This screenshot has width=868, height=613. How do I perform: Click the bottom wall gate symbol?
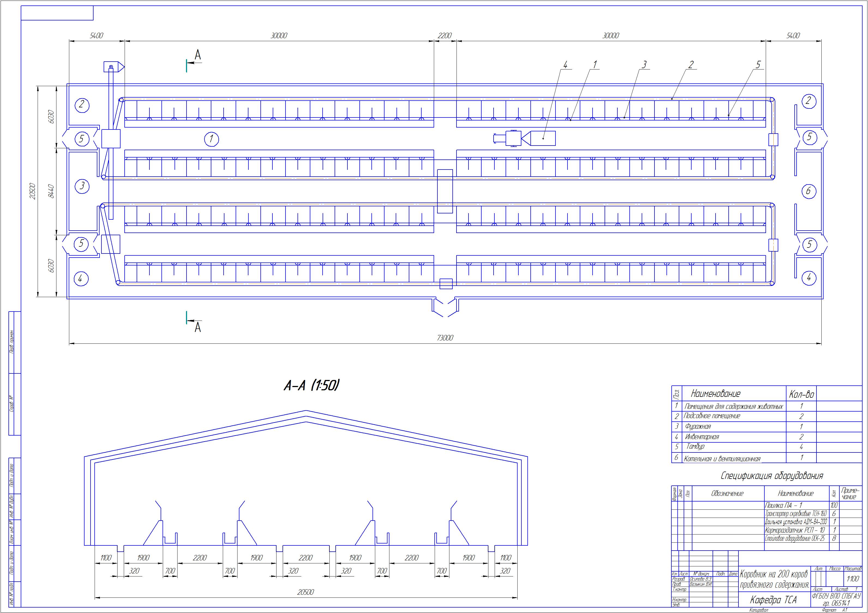coord(445,307)
